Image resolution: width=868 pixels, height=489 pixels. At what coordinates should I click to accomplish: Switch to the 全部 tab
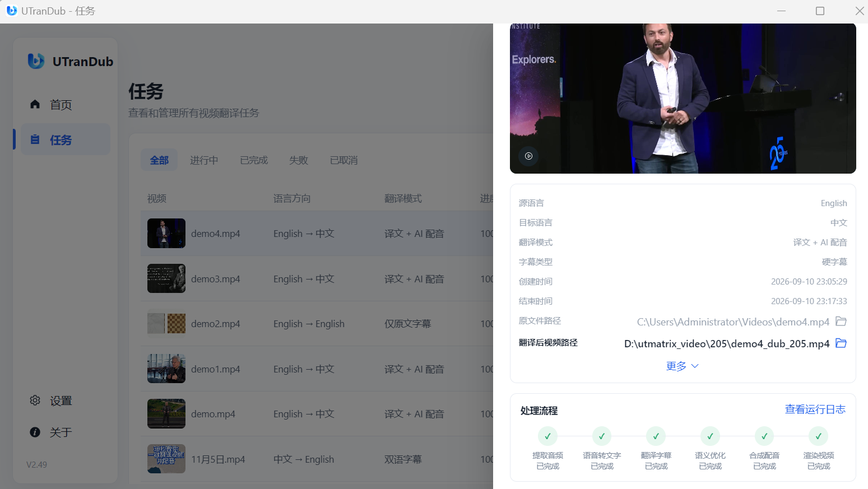click(159, 160)
